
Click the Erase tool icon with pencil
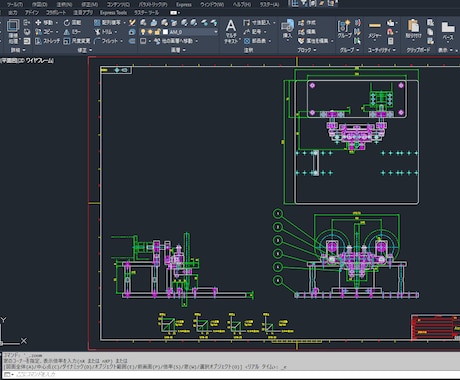point(132,23)
